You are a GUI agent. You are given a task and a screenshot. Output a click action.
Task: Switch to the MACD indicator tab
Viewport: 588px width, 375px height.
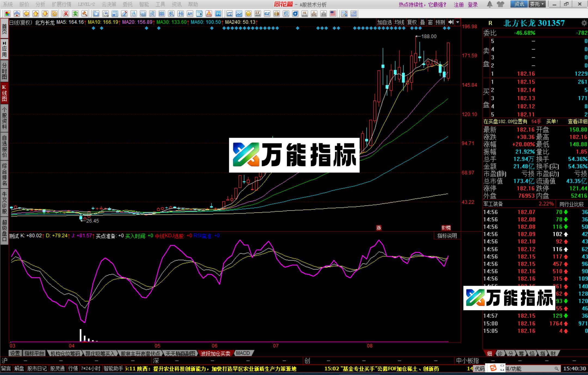tap(243, 353)
